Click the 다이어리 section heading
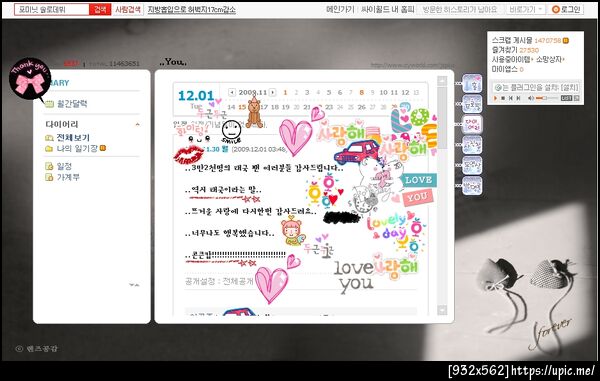600x381 pixels. 62,124
